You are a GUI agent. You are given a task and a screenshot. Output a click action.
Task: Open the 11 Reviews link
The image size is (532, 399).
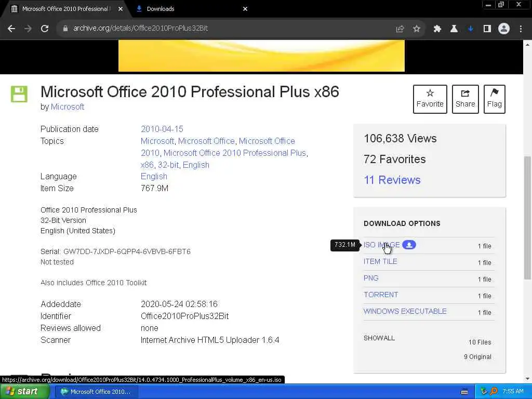coord(392,180)
